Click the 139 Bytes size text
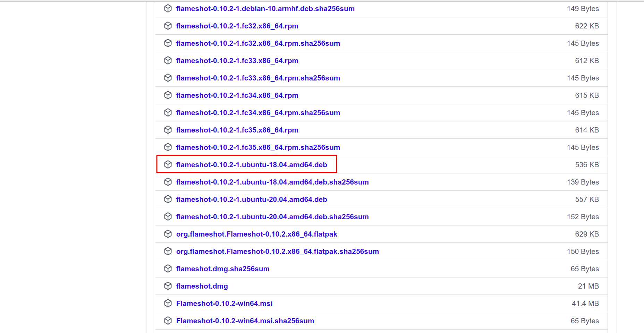Viewport: 644px width, 333px height. 583,182
